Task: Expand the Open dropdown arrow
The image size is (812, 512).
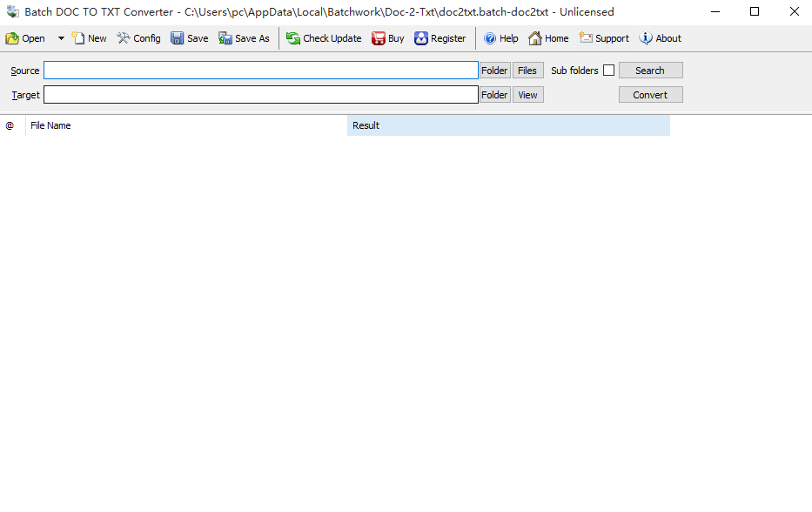Action: [61, 38]
